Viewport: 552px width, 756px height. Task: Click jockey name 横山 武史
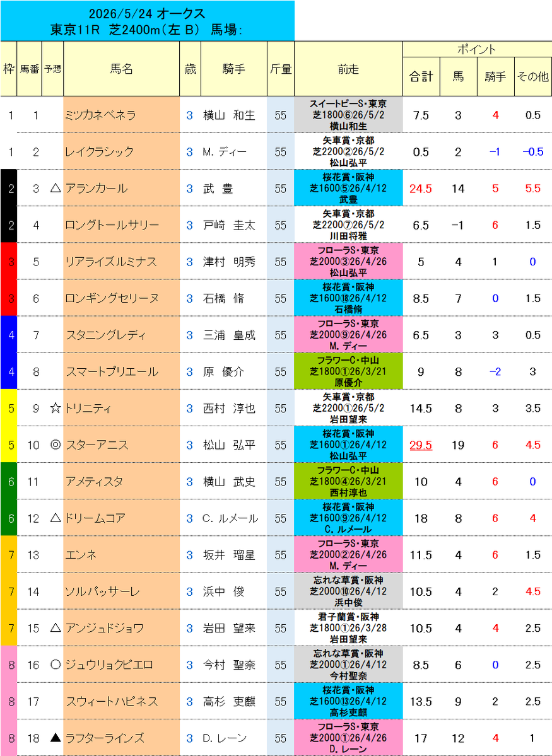click(230, 482)
